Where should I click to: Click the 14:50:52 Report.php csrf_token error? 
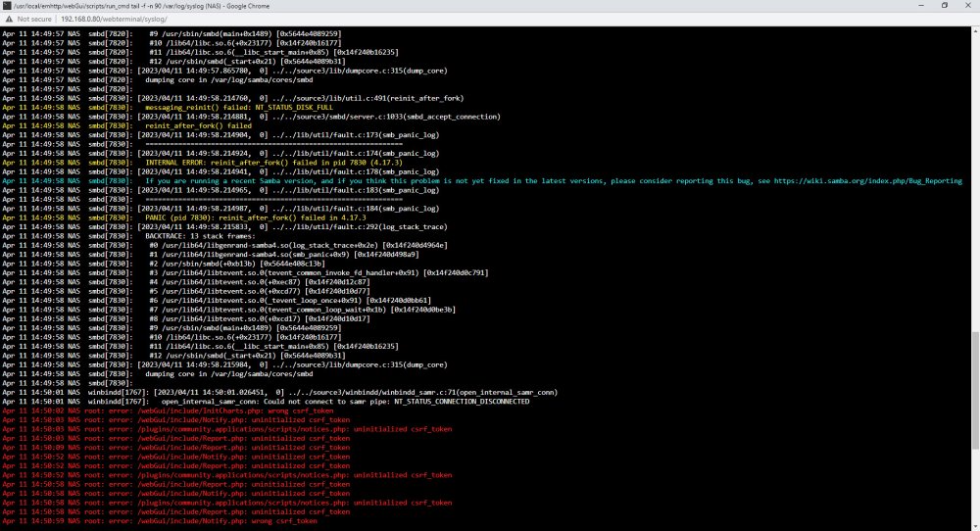[x=175, y=466]
